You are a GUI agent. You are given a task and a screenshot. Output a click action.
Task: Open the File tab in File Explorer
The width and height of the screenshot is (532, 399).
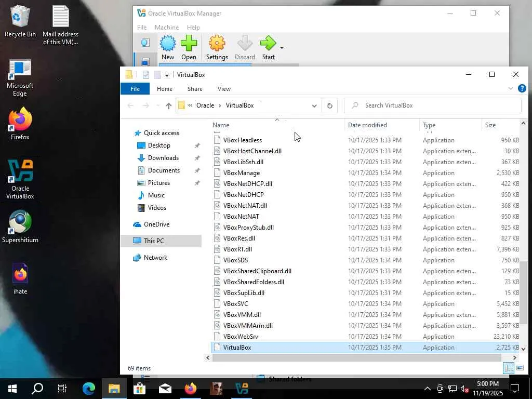pos(135,88)
